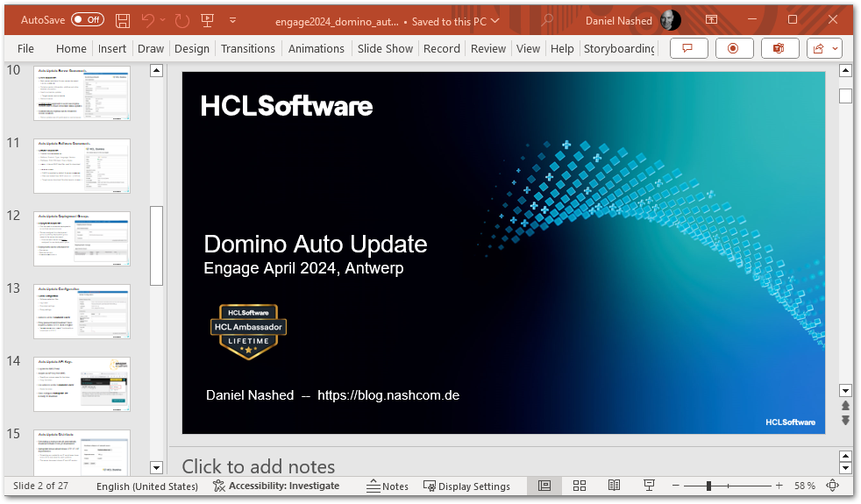The image size is (861, 504).
Task: Select slide 11 thumbnail
Action: point(82,166)
